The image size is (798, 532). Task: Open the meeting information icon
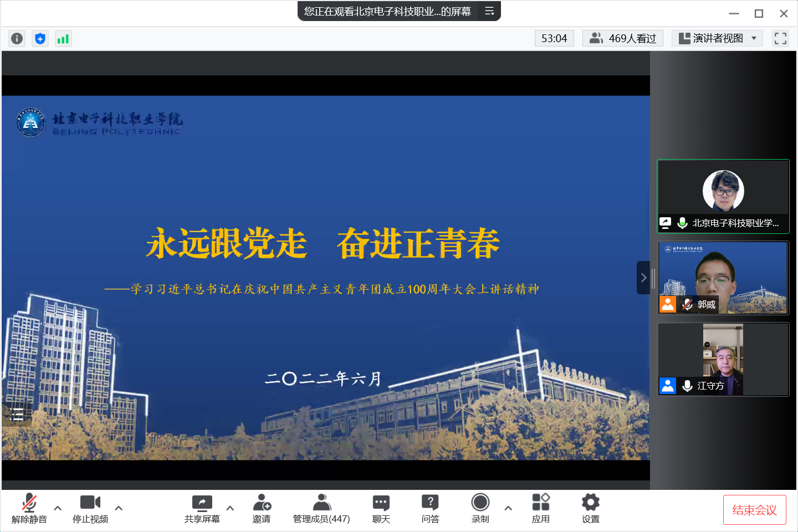17,38
